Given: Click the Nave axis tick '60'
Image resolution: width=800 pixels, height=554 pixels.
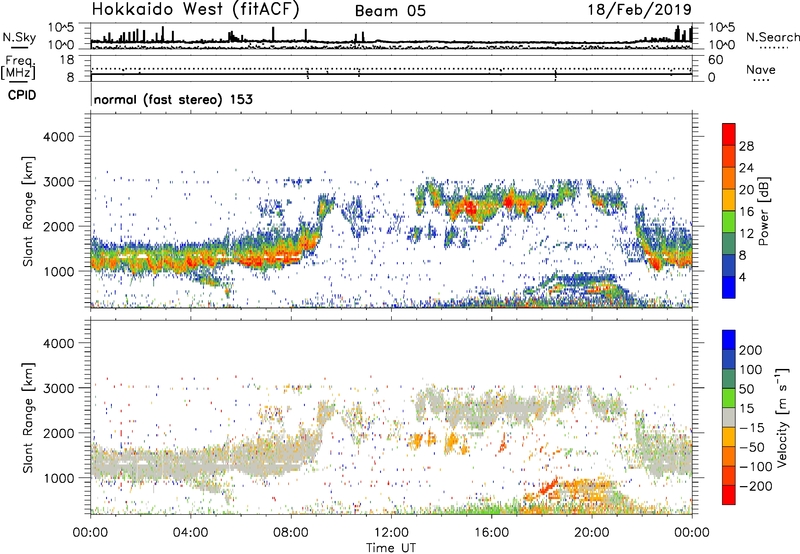Looking at the screenshot, I should 715,60.
